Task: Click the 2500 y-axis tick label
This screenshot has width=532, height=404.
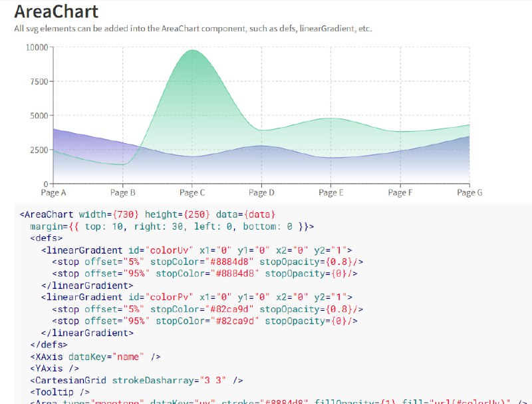Action: click(x=39, y=150)
